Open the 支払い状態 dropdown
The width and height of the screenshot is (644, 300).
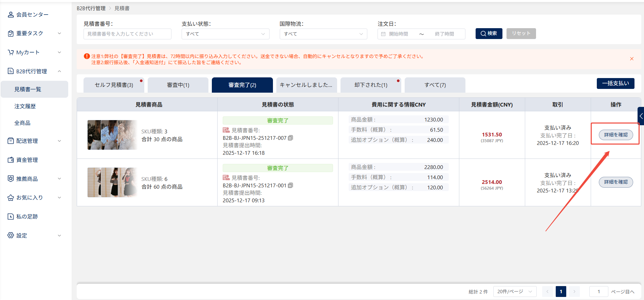tap(225, 34)
